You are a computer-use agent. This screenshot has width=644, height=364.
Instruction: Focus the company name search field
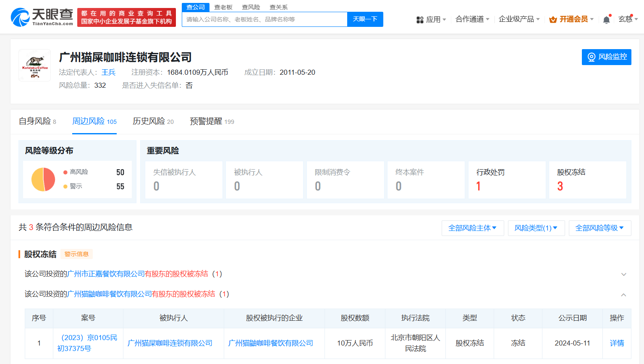point(264,19)
